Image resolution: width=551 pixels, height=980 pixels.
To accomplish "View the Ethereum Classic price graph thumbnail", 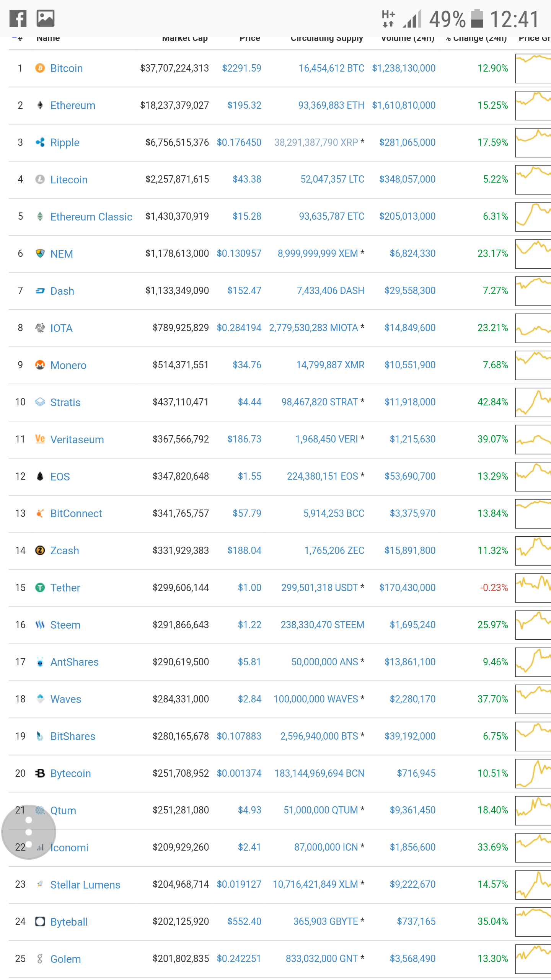I will coord(533,216).
